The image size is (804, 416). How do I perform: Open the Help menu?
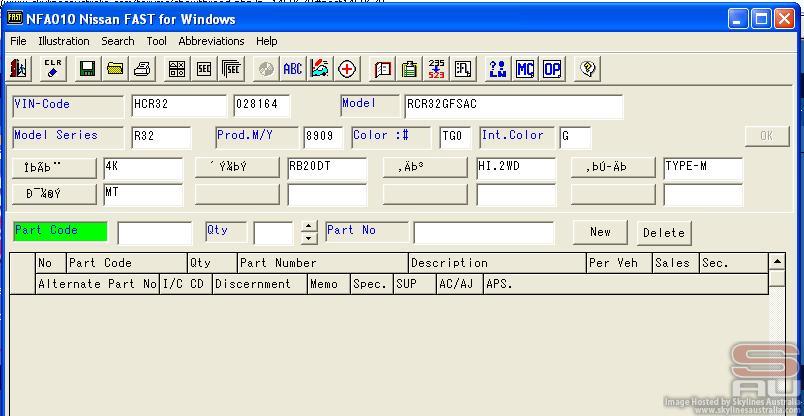pyautogui.click(x=267, y=41)
